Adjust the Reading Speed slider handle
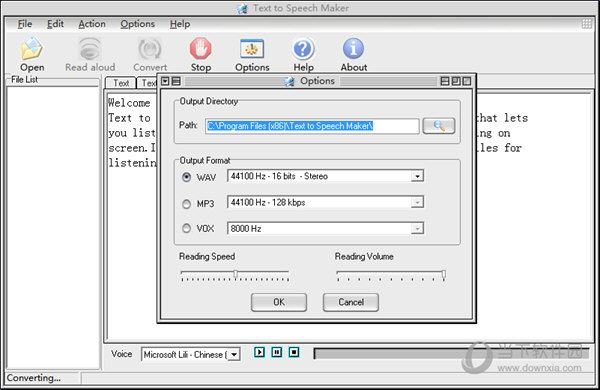This screenshot has height=390, width=600. [235, 274]
